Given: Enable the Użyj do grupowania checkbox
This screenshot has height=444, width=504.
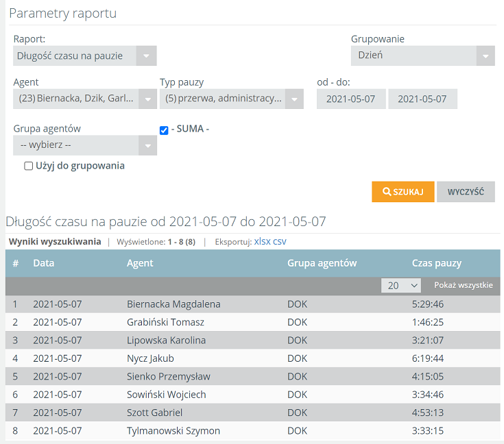Looking at the screenshot, I should point(29,166).
